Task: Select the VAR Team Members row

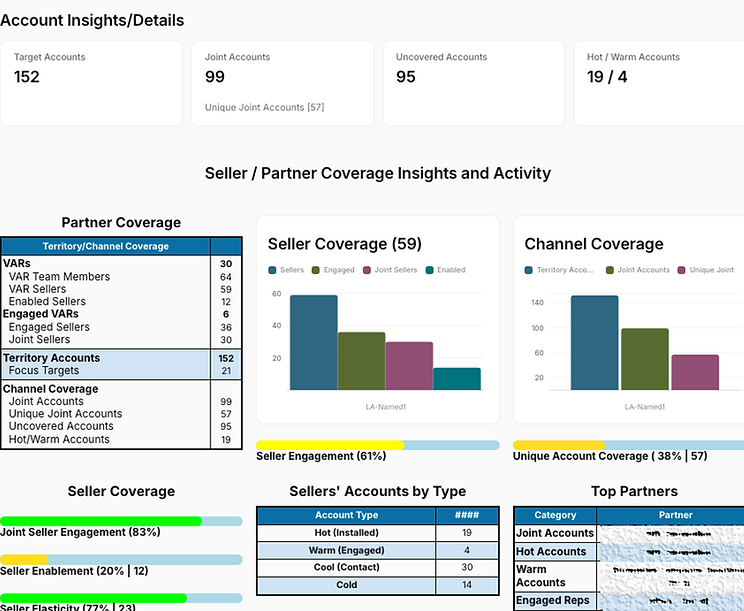Action: tap(121, 277)
